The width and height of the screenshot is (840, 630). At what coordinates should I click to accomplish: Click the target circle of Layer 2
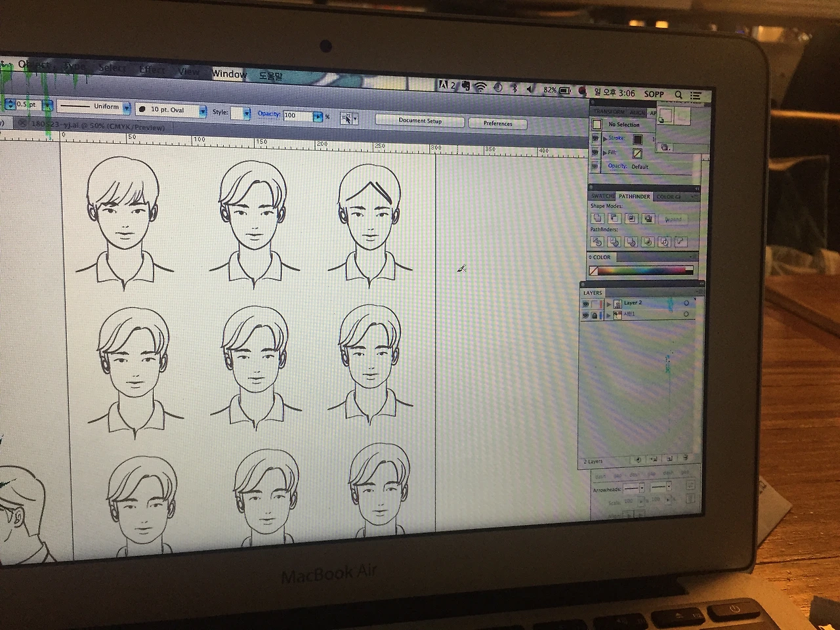tap(686, 303)
